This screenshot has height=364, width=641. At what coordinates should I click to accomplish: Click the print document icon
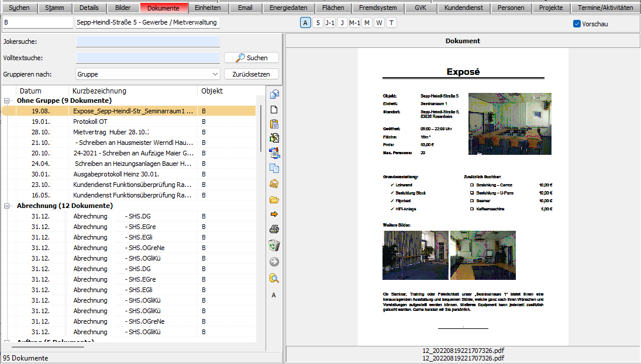tap(274, 229)
